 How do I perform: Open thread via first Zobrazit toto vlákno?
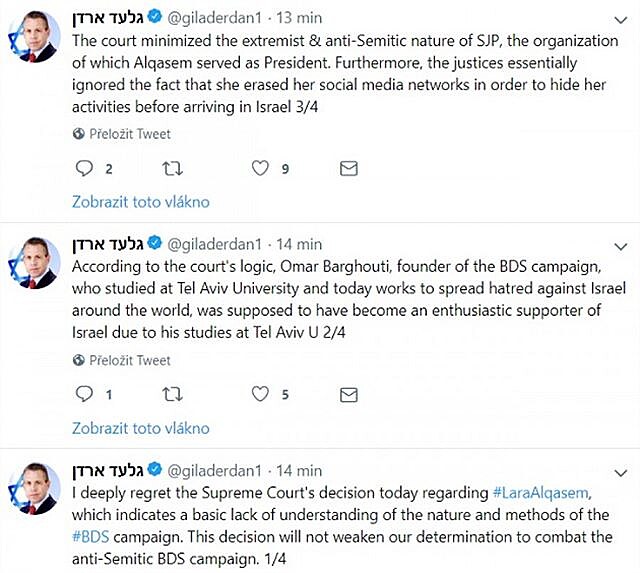[x=141, y=201]
